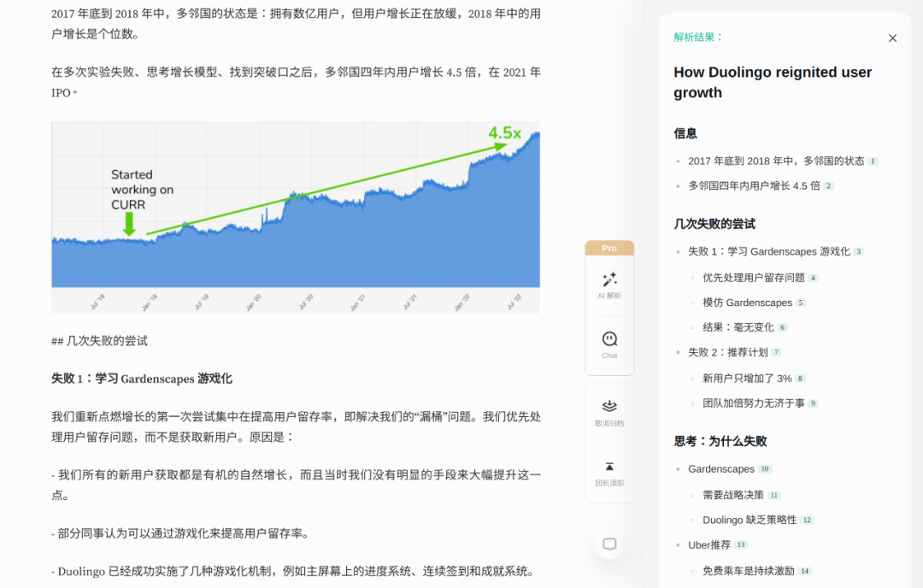The image size is (923, 588).
Task: Select outline sub-item 新用户只增加了 3%
Action: tap(747, 379)
